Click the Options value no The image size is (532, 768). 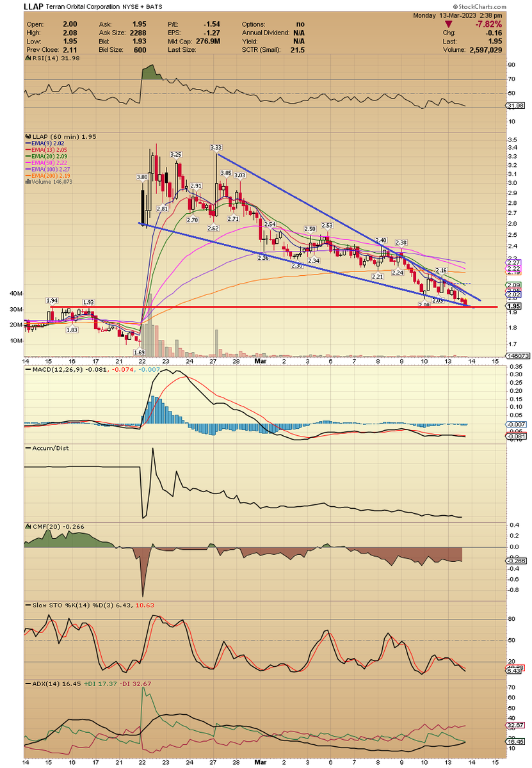coord(301,23)
